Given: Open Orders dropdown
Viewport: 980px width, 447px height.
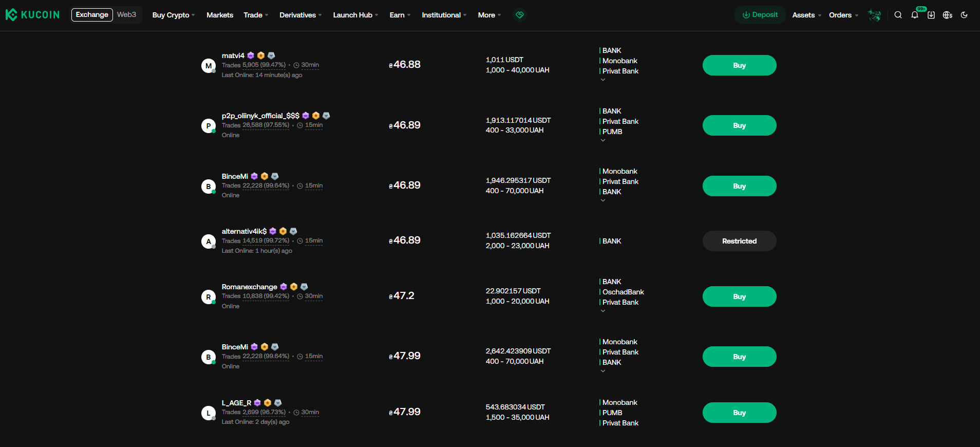Looking at the screenshot, I should [x=843, y=15].
